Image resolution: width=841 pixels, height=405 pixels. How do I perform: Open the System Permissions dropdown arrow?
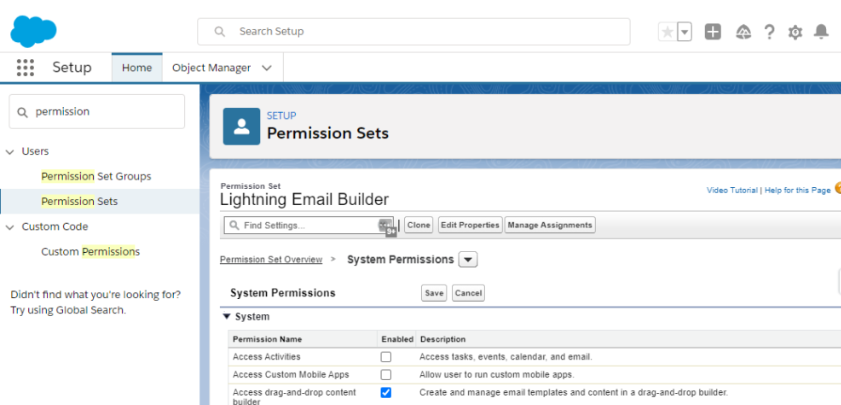click(x=468, y=260)
